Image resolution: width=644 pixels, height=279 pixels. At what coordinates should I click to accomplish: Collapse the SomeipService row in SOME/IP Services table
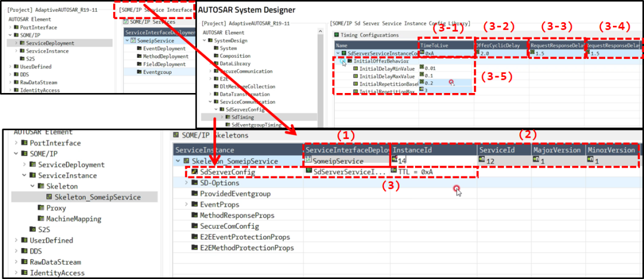[128, 41]
